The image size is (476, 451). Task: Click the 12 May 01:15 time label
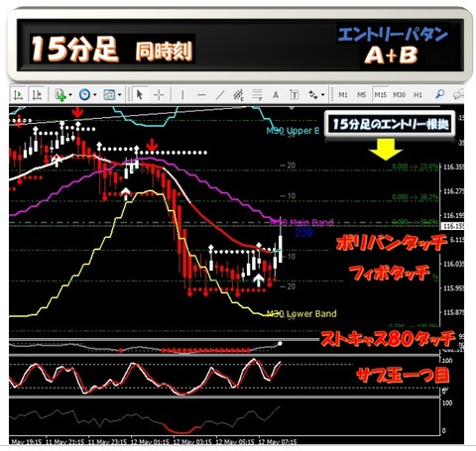(150, 442)
